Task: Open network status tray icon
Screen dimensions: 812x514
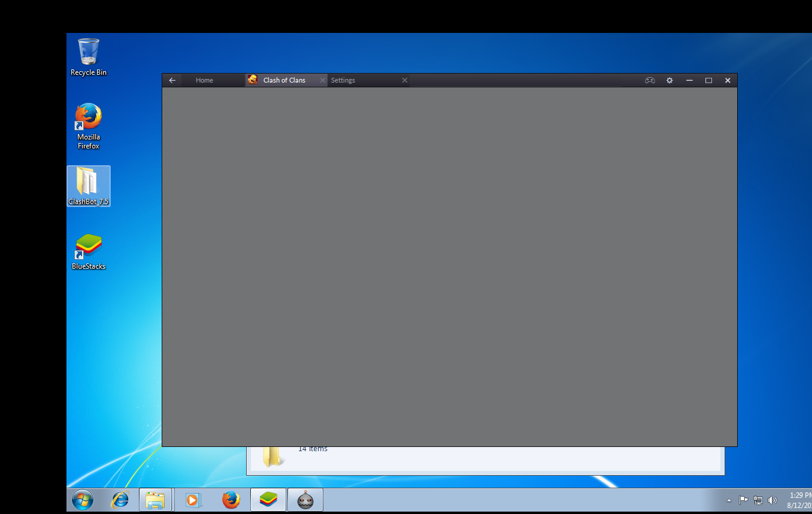Action: 758,500
